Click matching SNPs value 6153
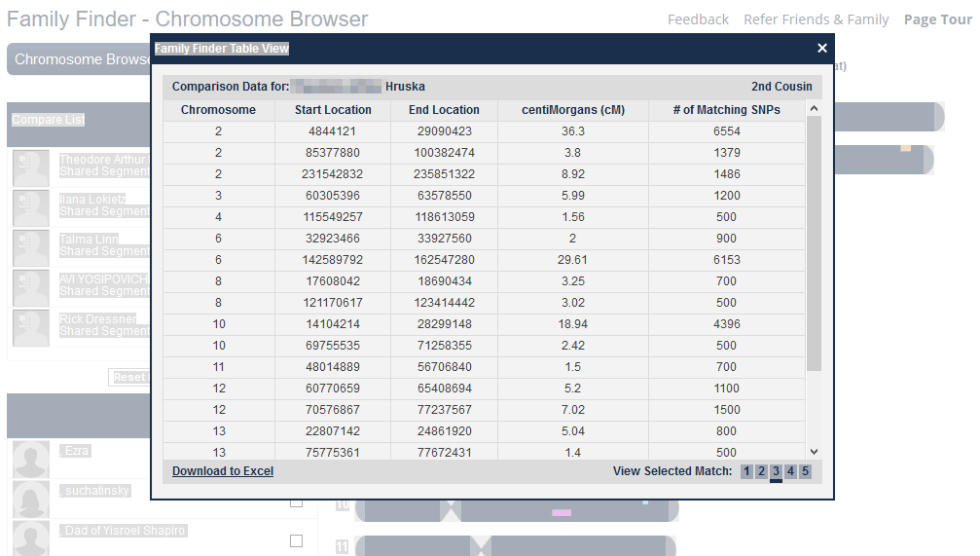The image size is (980, 556). pos(726,260)
